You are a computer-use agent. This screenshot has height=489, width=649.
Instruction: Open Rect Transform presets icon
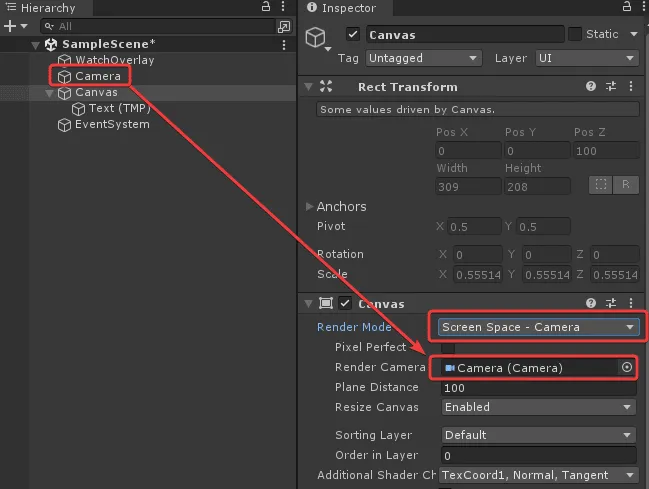pos(611,86)
